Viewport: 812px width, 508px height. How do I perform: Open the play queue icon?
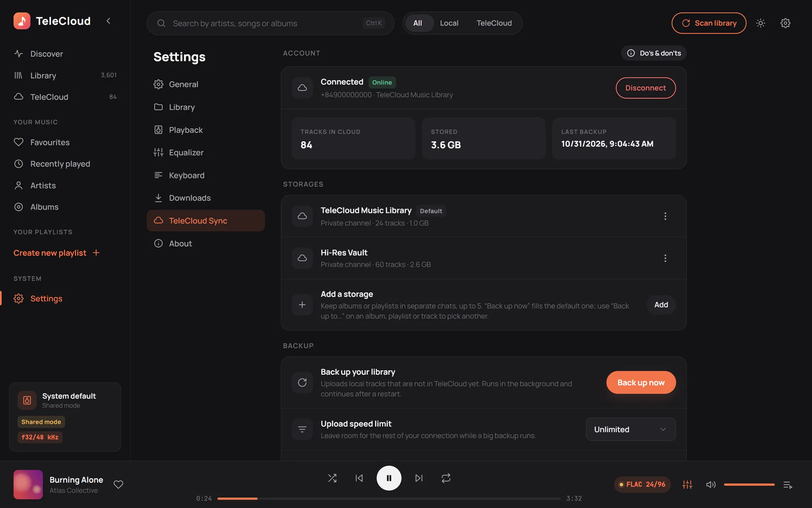pyautogui.click(x=787, y=485)
